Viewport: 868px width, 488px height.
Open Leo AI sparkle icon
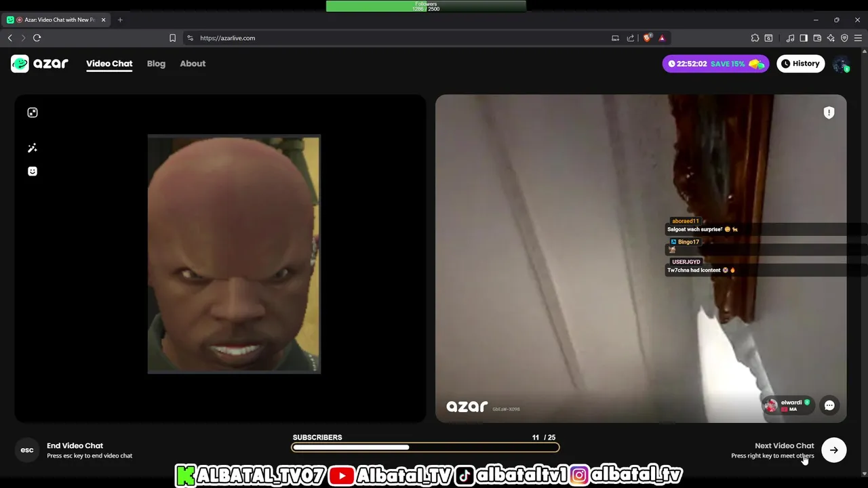click(831, 38)
